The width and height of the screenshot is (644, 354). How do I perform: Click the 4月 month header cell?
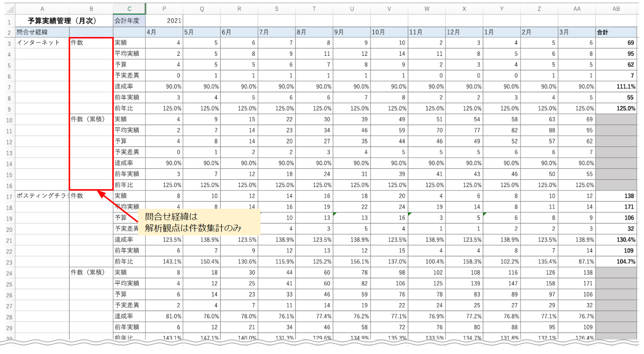tap(164, 32)
